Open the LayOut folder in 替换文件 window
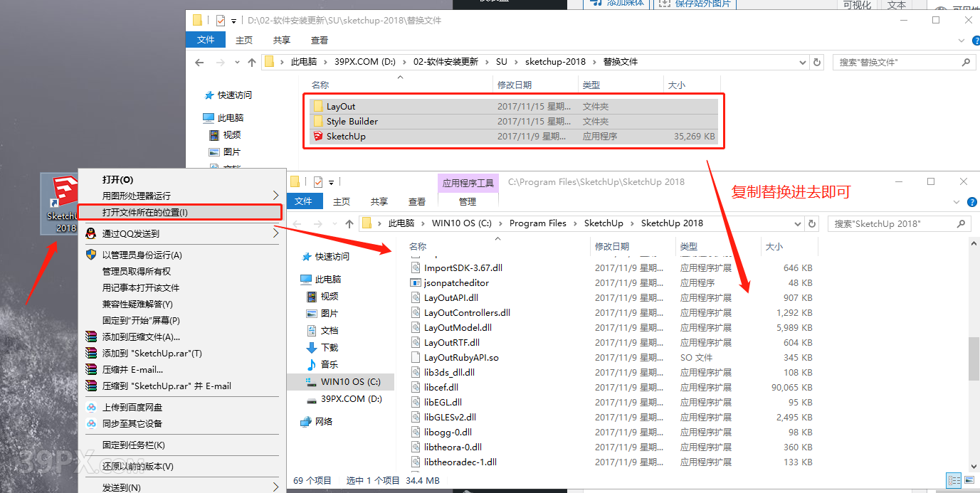Viewport: 980px width, 493px height. click(x=341, y=107)
